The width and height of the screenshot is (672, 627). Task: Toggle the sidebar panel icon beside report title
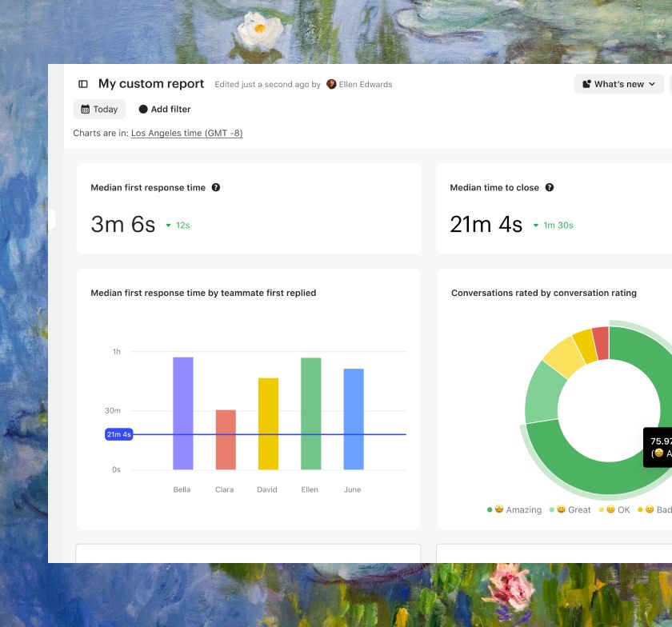tap(82, 84)
